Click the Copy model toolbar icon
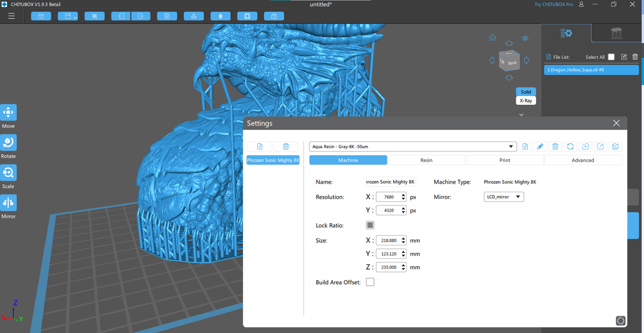 167,17
